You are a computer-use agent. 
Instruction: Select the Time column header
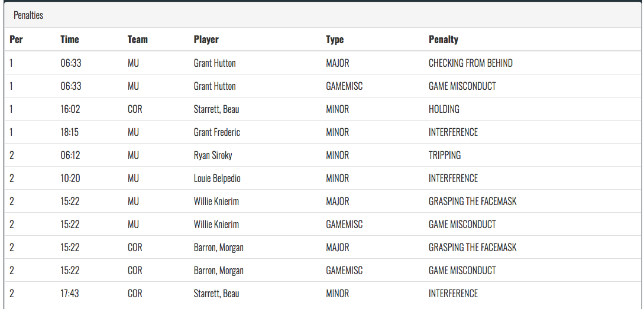[70, 40]
